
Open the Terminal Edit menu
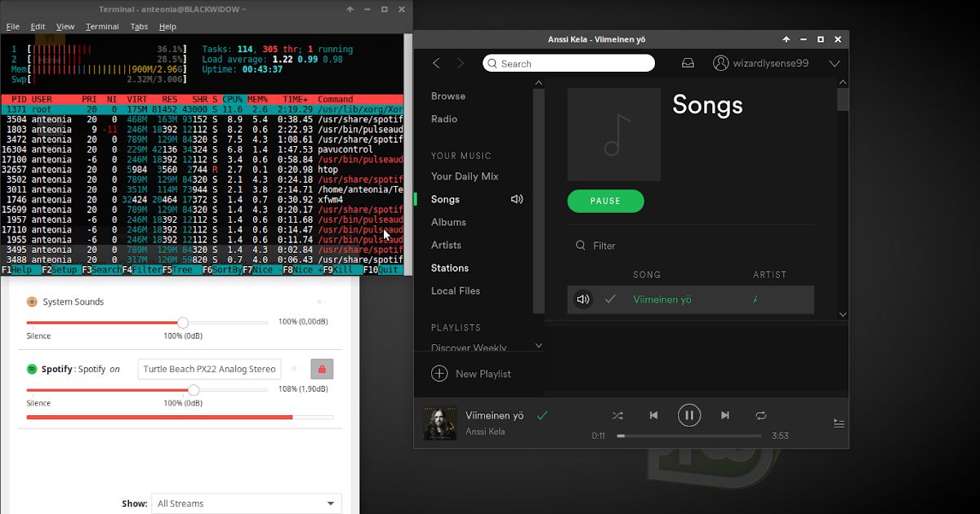[38, 26]
